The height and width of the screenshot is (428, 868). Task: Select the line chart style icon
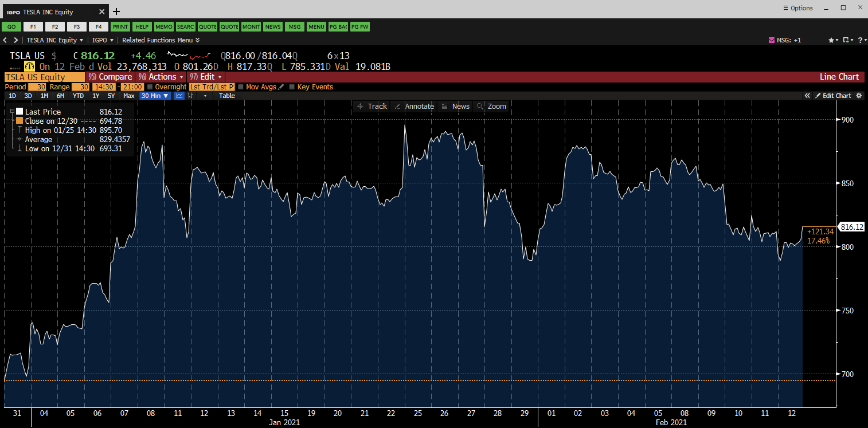[x=179, y=96]
